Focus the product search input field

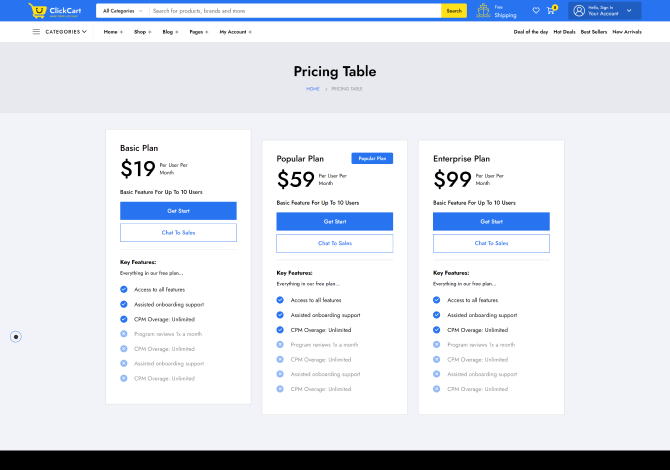295,11
